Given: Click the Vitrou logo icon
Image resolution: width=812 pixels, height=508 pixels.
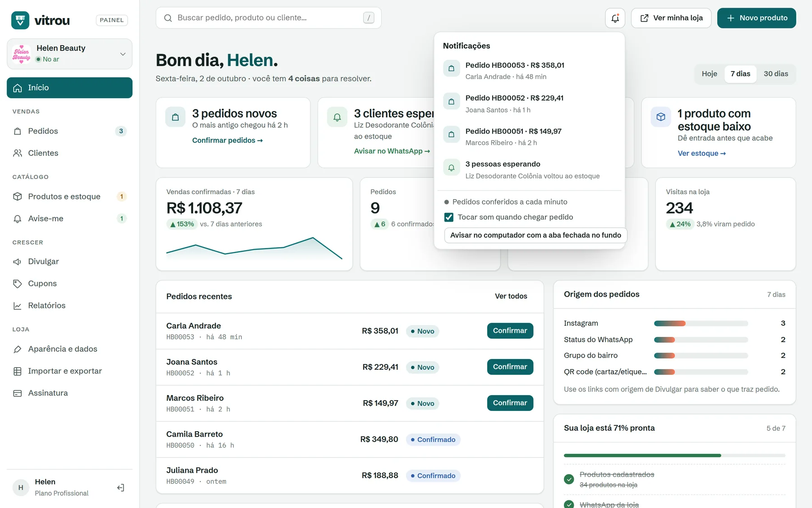Looking at the screenshot, I should (20, 20).
